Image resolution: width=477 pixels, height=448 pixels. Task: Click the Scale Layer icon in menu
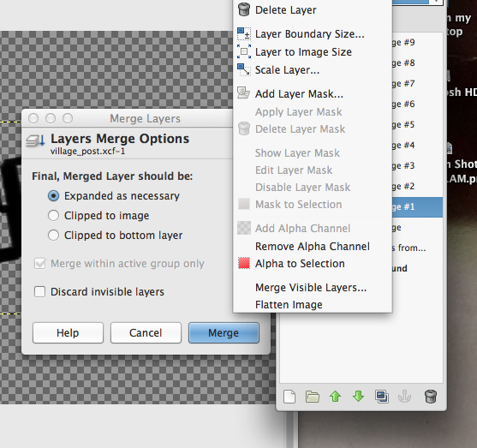[244, 69]
